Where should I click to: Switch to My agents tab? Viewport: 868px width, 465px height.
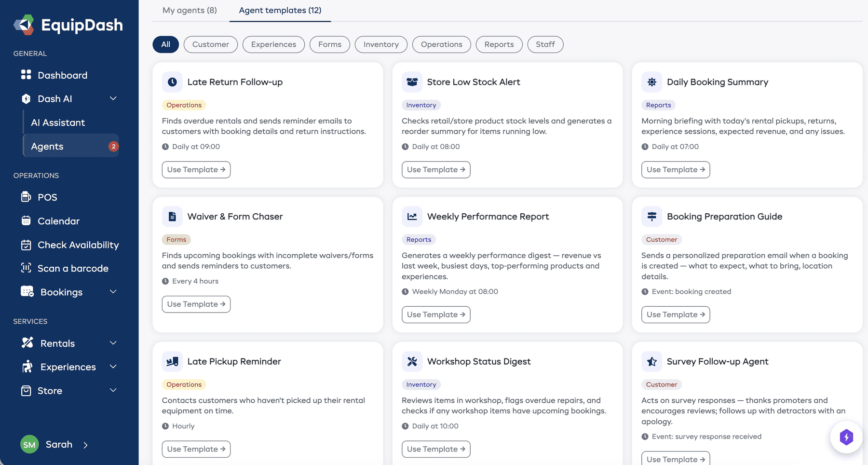(x=190, y=10)
